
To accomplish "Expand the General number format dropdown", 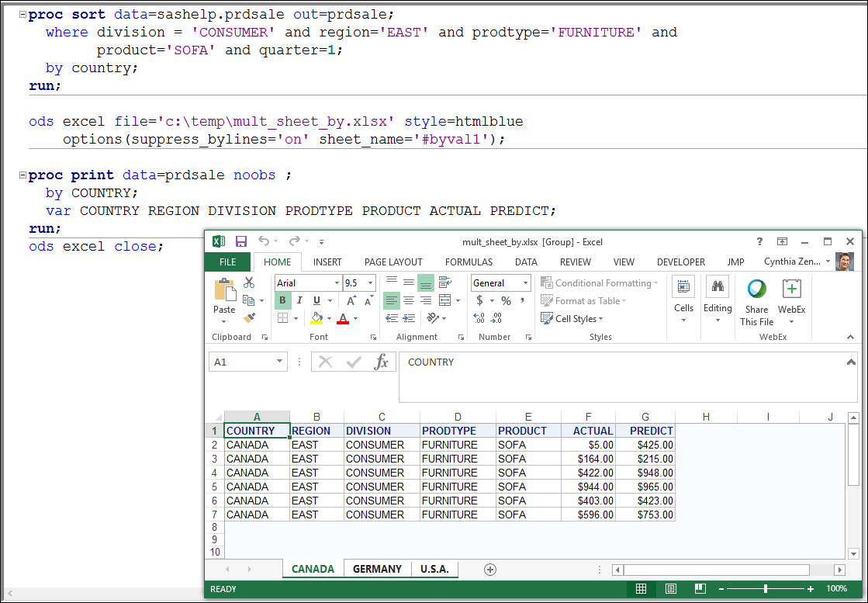I will [x=525, y=283].
